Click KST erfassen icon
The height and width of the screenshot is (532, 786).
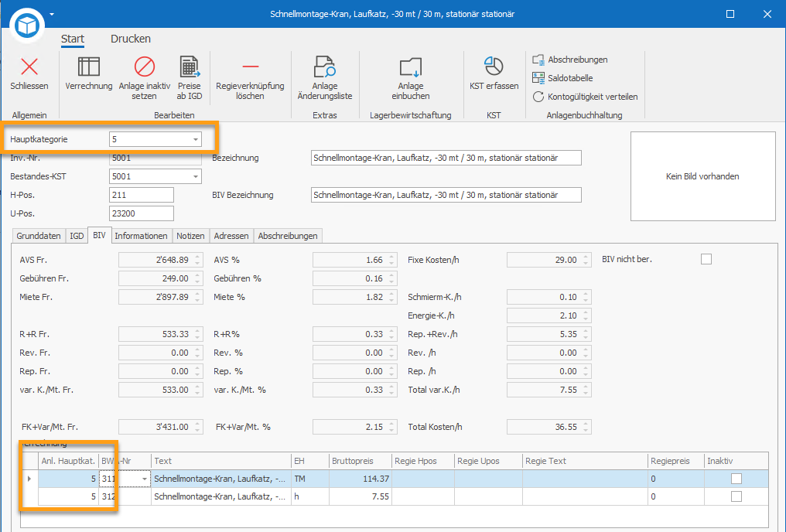point(494,66)
